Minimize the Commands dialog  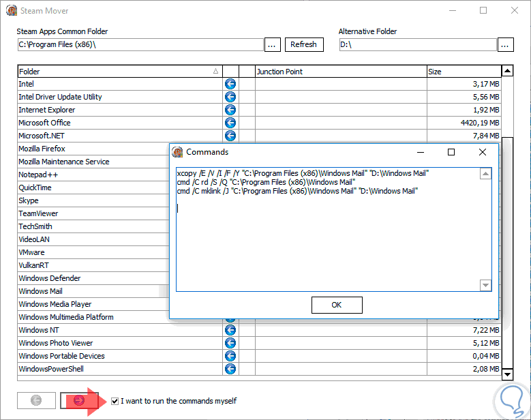(421, 152)
